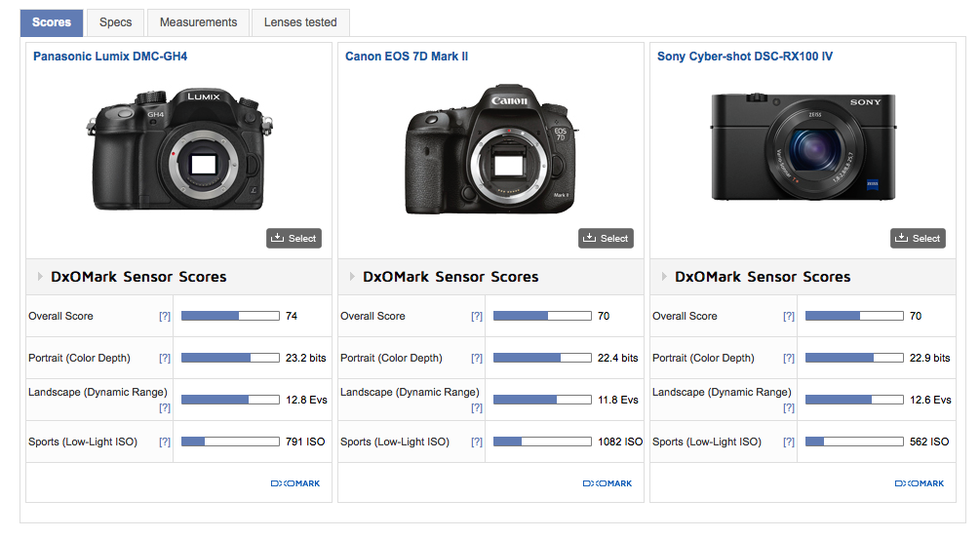The height and width of the screenshot is (538, 980).
Task: Click Canon Portrait value 22.4 bits
Action: (x=617, y=358)
